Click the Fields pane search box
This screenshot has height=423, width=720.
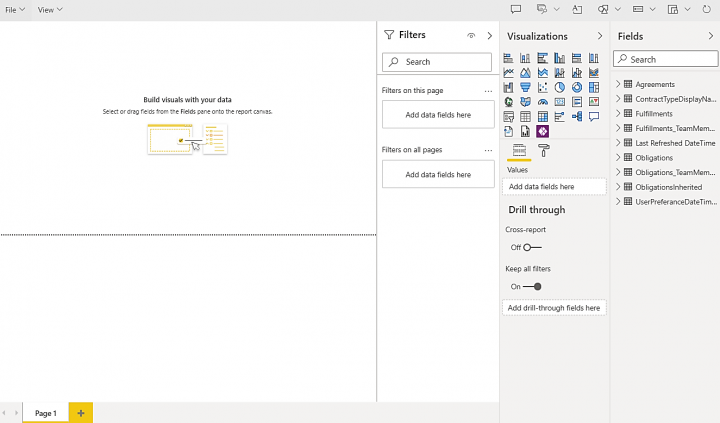(666, 59)
